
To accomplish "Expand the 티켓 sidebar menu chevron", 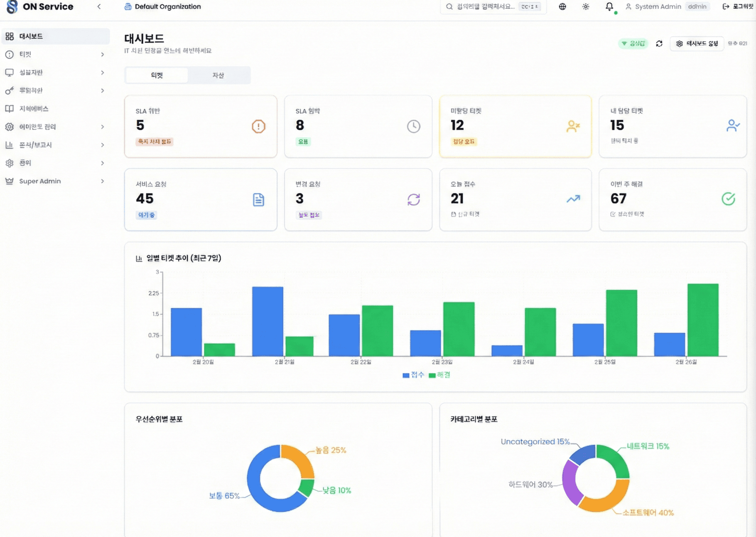I will click(102, 55).
